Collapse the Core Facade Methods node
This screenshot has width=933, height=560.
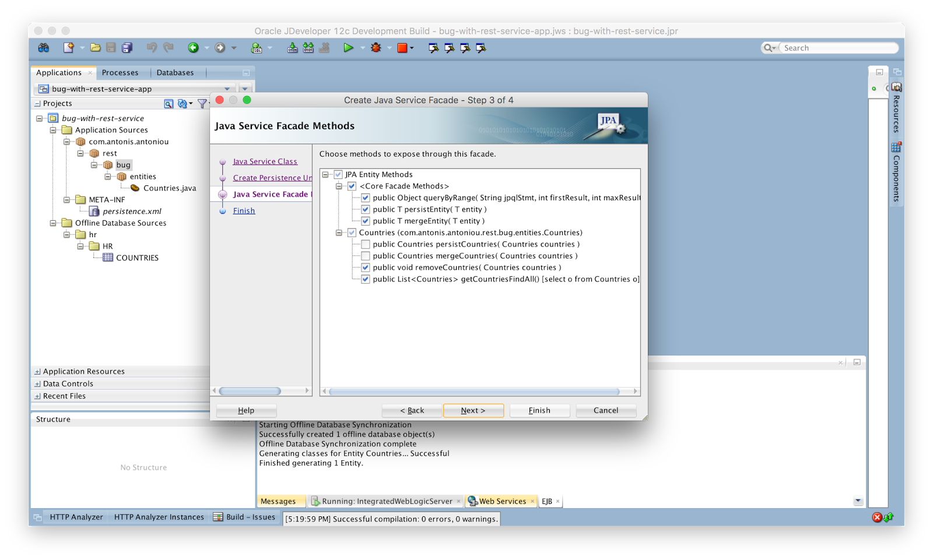[339, 186]
